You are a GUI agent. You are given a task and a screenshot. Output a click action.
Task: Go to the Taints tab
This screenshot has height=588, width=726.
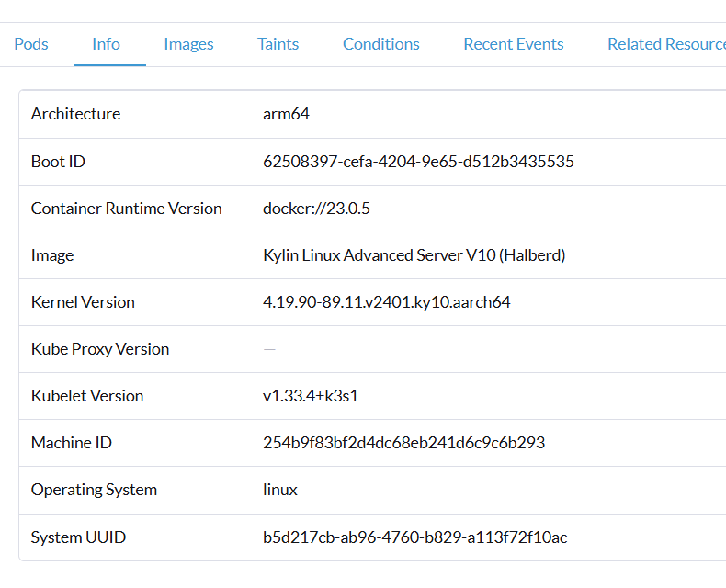click(278, 44)
